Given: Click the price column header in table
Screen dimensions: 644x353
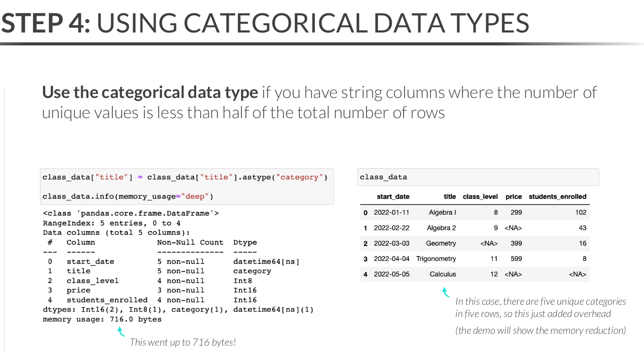Looking at the screenshot, I should tap(513, 196).
